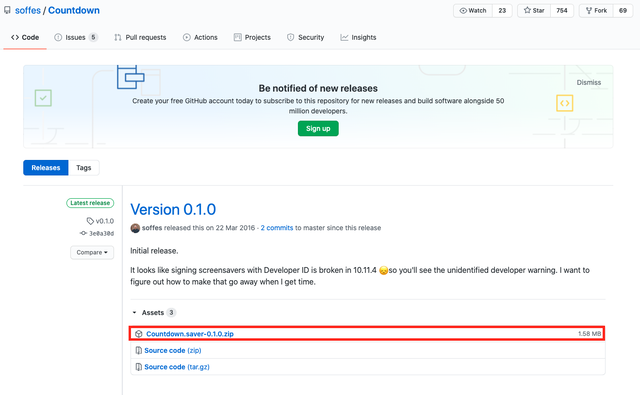The width and height of the screenshot is (640, 395).
Task: Click the Security shield icon
Action: 291,38
